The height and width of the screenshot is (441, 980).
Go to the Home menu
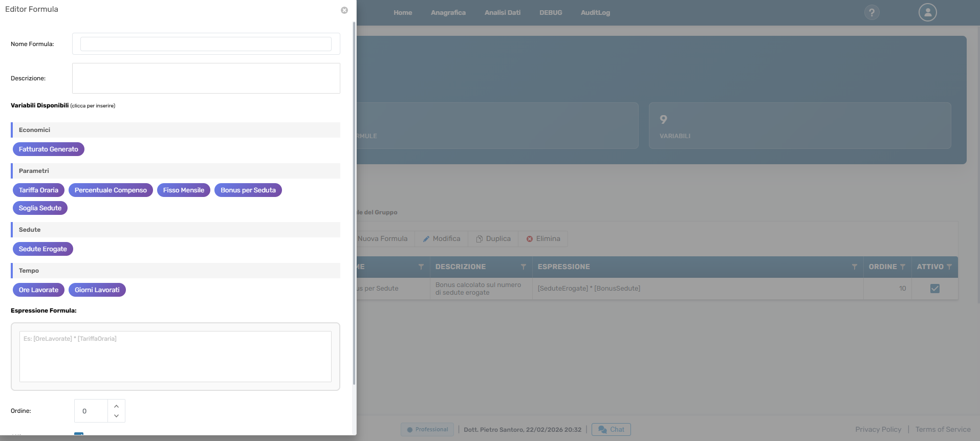click(403, 13)
